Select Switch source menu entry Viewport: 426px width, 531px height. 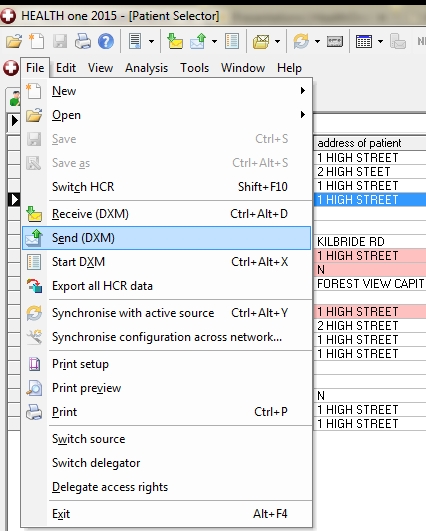166,439
